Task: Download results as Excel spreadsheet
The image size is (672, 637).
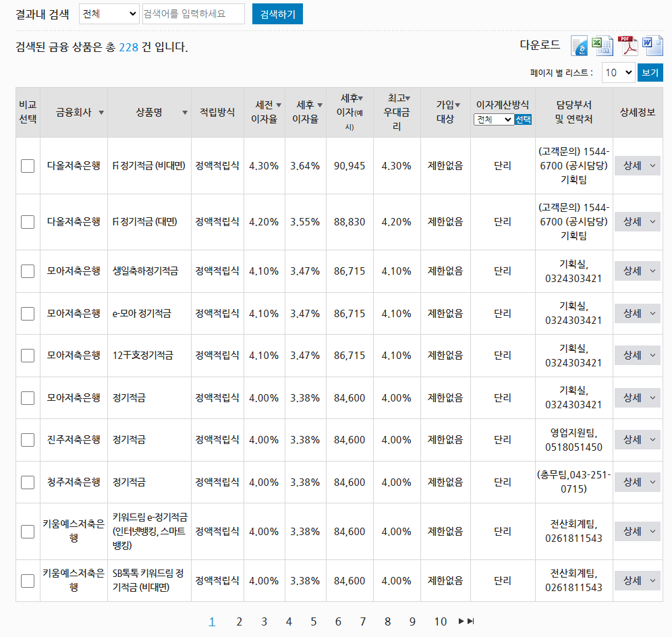Action: 603,46
